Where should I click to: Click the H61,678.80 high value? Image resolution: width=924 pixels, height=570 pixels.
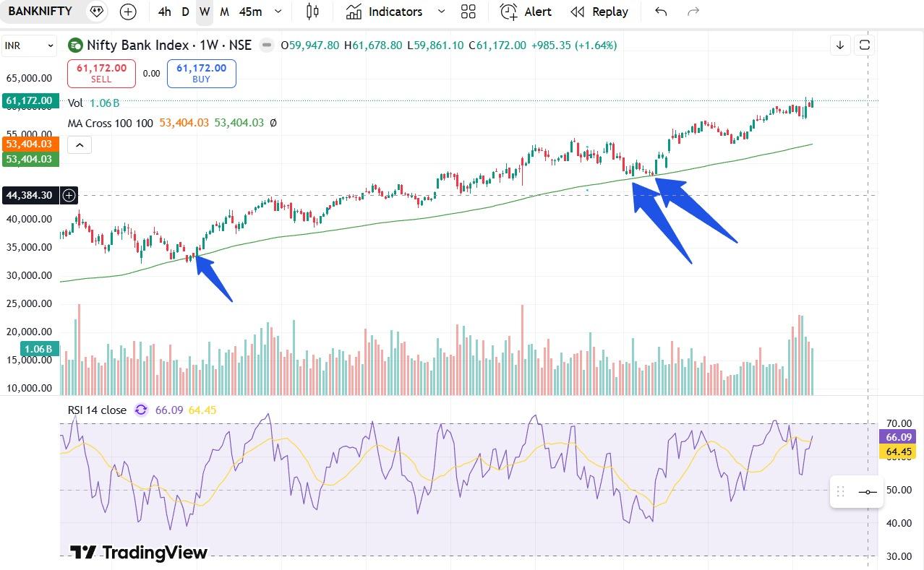tap(373, 46)
